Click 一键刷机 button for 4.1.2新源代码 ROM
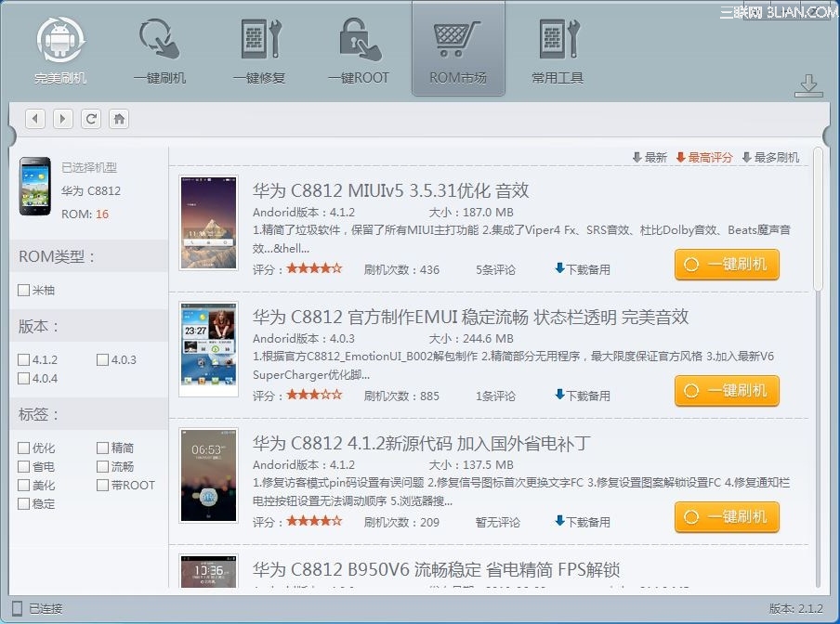 pos(727,517)
